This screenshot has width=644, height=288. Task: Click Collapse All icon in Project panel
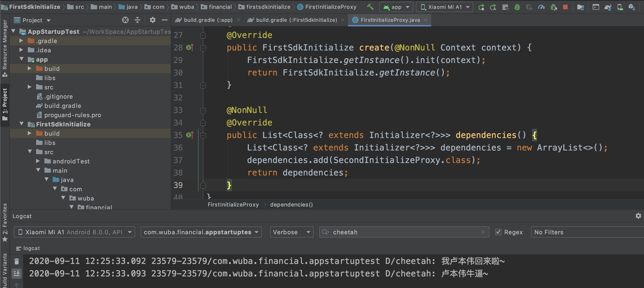click(137, 20)
